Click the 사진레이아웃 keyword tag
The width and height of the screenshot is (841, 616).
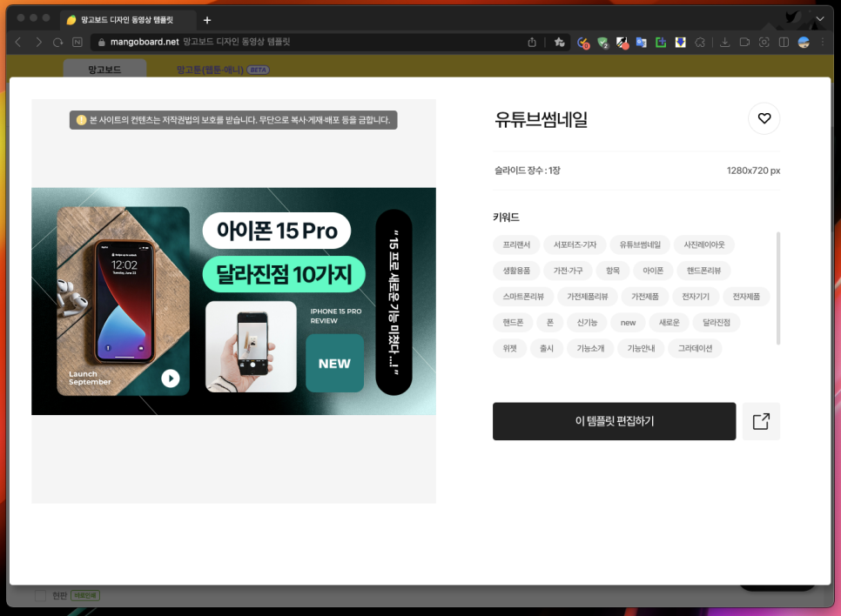pyautogui.click(x=703, y=244)
